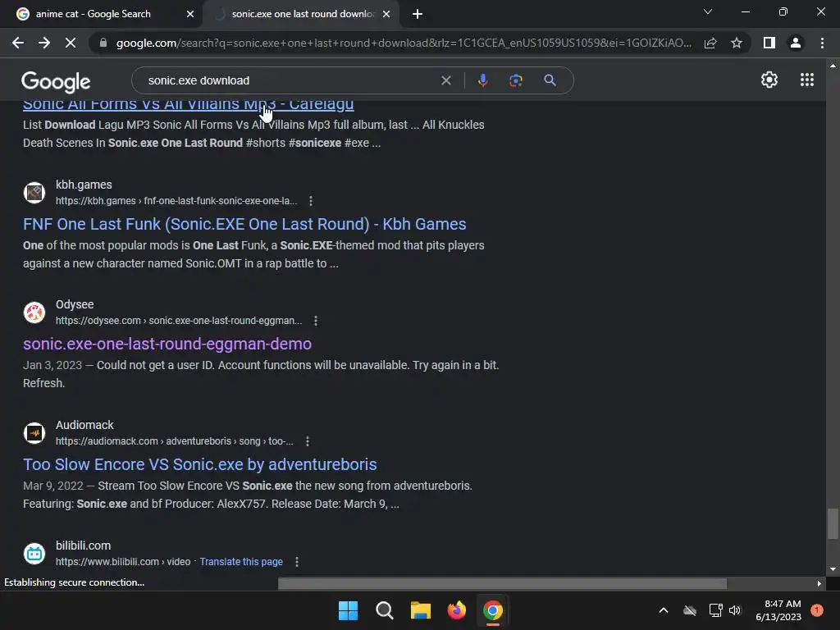Viewport: 840px width, 630px height.
Task: Open the tab search dropdown arrow
Action: [708, 11]
